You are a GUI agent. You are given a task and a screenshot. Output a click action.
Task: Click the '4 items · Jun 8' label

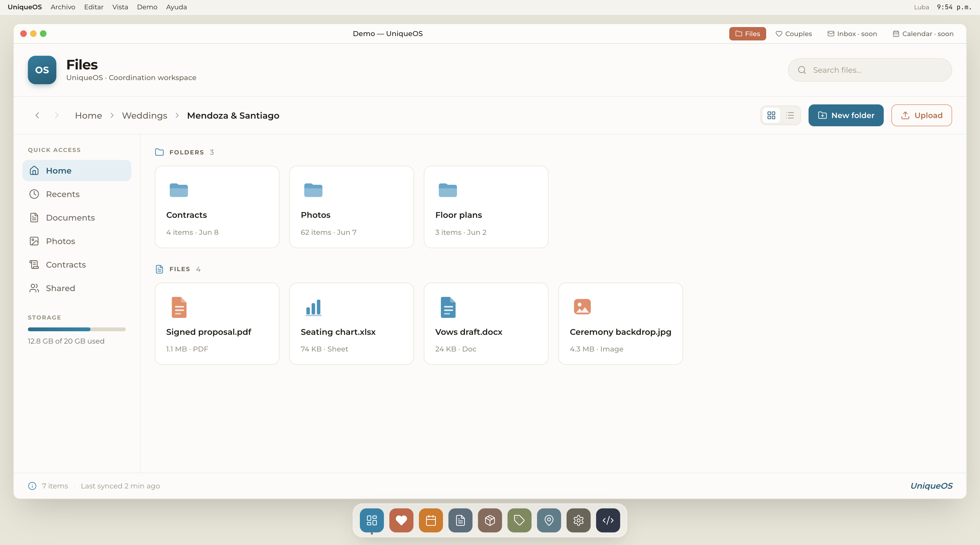coord(192,232)
